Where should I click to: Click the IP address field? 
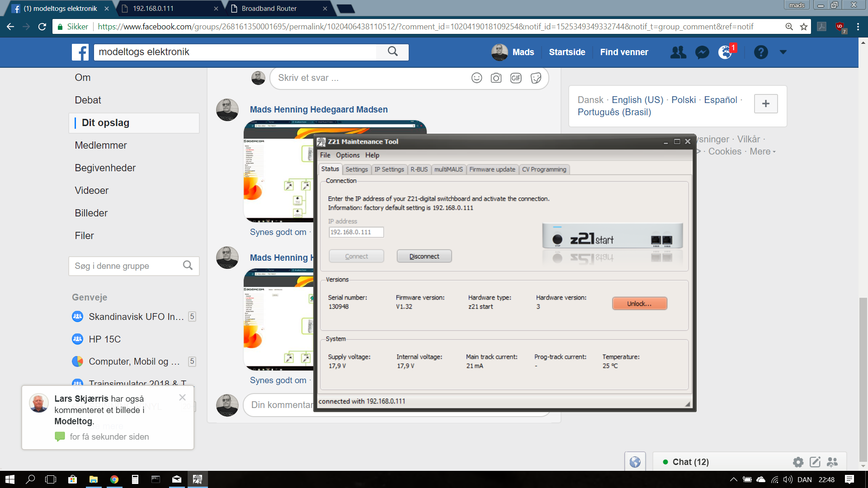click(x=356, y=232)
